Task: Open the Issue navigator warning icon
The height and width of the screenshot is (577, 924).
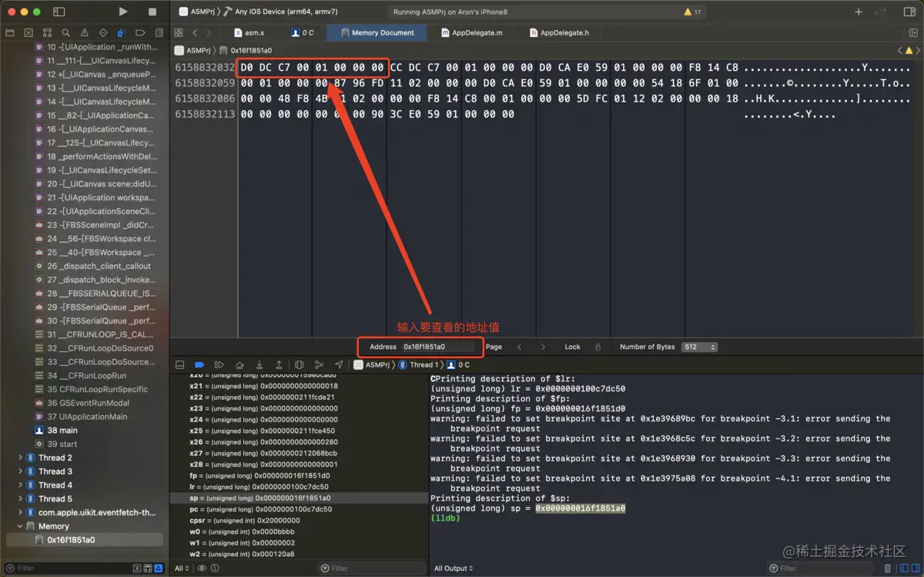Action: click(84, 33)
